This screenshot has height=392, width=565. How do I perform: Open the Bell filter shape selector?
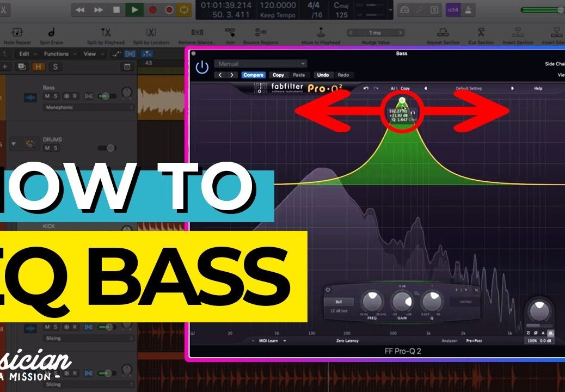tap(339, 302)
